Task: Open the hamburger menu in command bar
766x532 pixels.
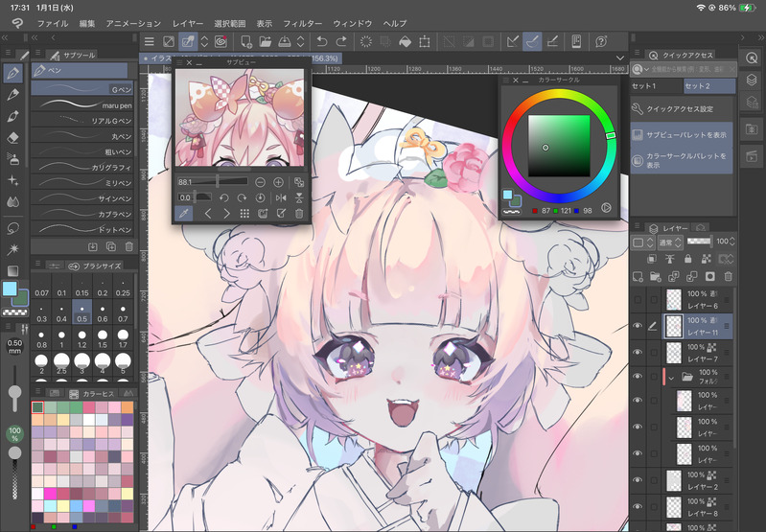Action: (150, 41)
